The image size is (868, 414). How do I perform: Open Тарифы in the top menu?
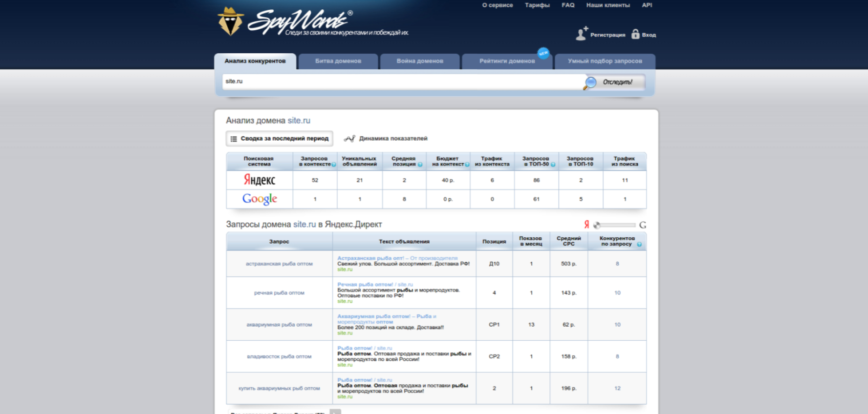click(537, 5)
